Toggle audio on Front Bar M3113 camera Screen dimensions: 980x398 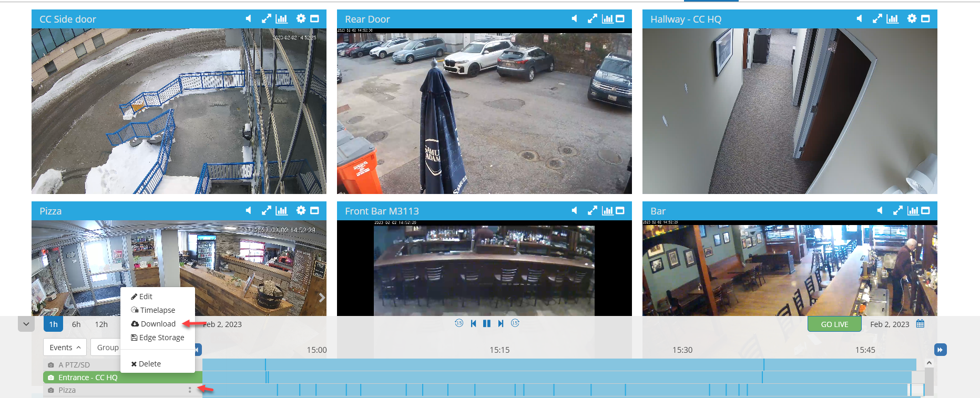coord(574,211)
